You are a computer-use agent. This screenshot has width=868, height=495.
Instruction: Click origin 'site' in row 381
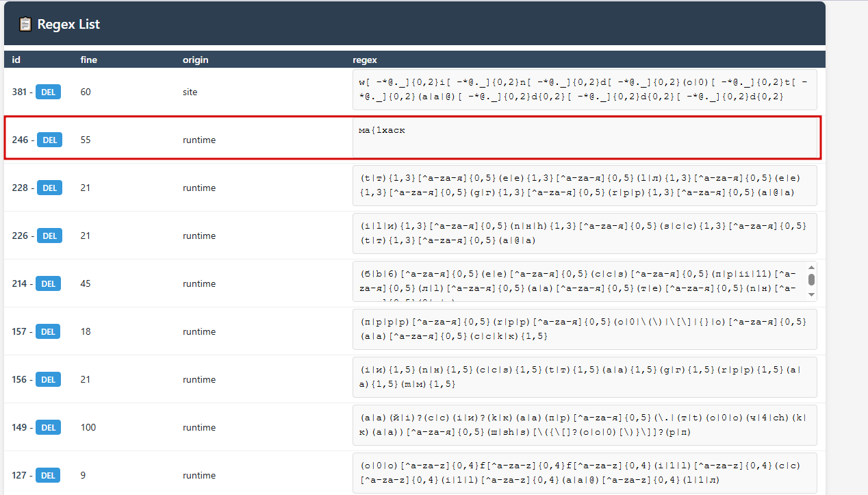[190, 92]
